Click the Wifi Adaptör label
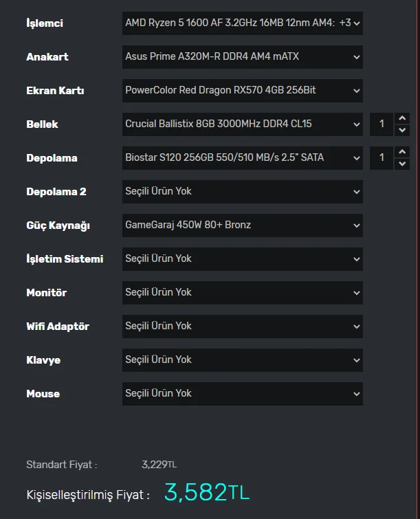The width and height of the screenshot is (420, 519). point(58,327)
